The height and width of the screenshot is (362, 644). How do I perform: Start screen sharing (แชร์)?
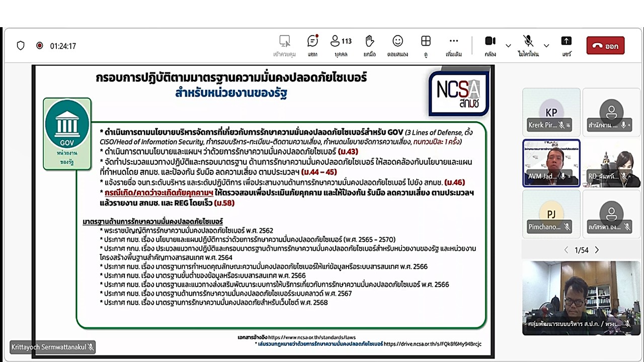[566, 43]
